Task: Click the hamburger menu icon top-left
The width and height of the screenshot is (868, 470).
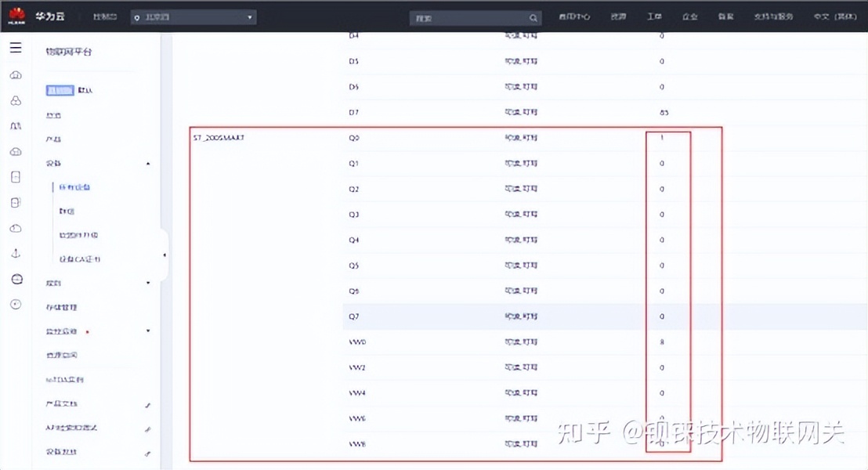Action: point(15,46)
